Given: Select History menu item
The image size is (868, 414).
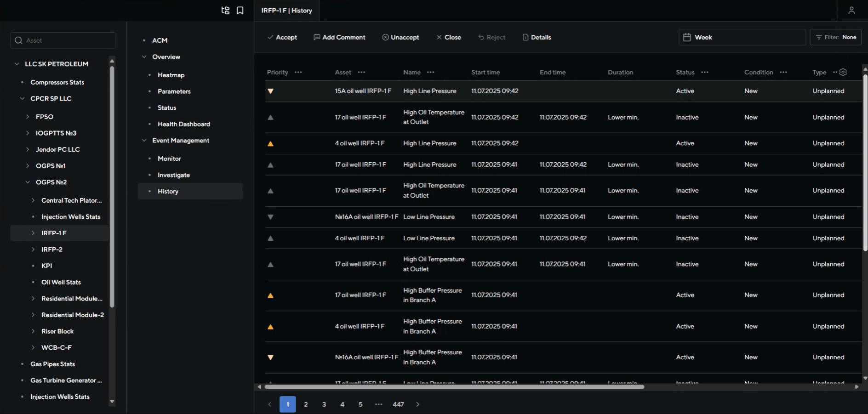Looking at the screenshot, I should pyautogui.click(x=190, y=191).
